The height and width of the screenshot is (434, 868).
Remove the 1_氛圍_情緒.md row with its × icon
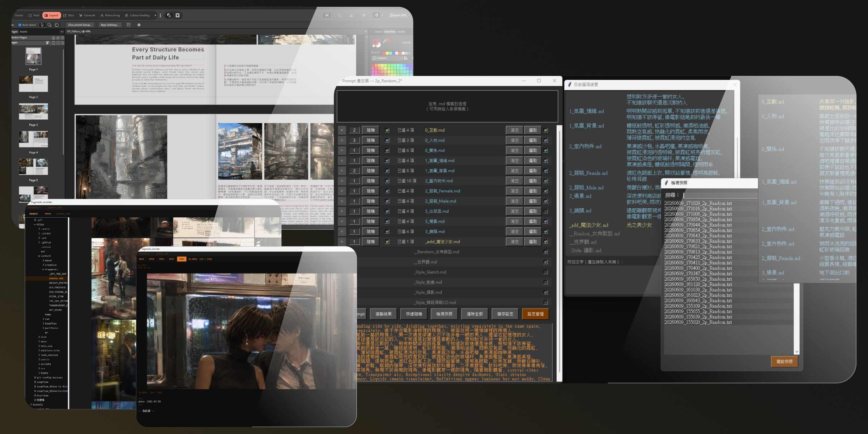[342, 161]
